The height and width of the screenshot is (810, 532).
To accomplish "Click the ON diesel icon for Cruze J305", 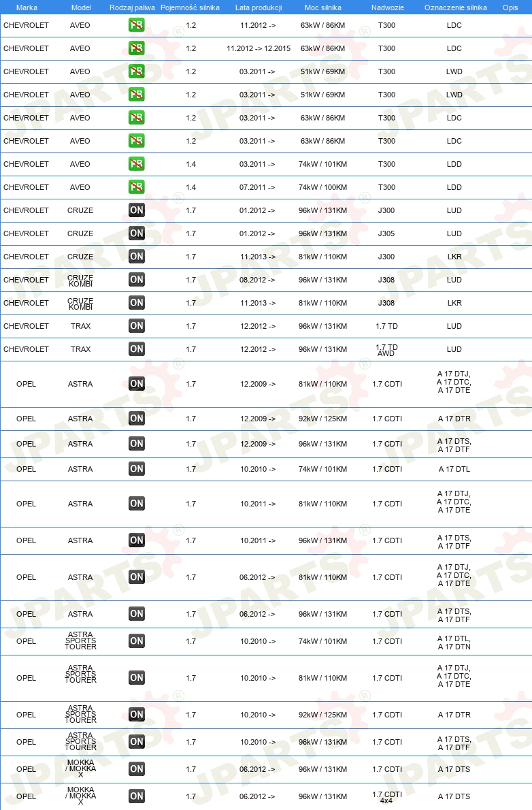I will [136, 233].
